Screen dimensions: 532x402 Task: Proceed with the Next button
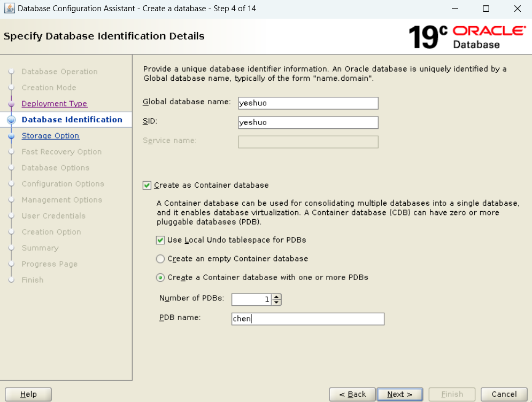pos(400,394)
